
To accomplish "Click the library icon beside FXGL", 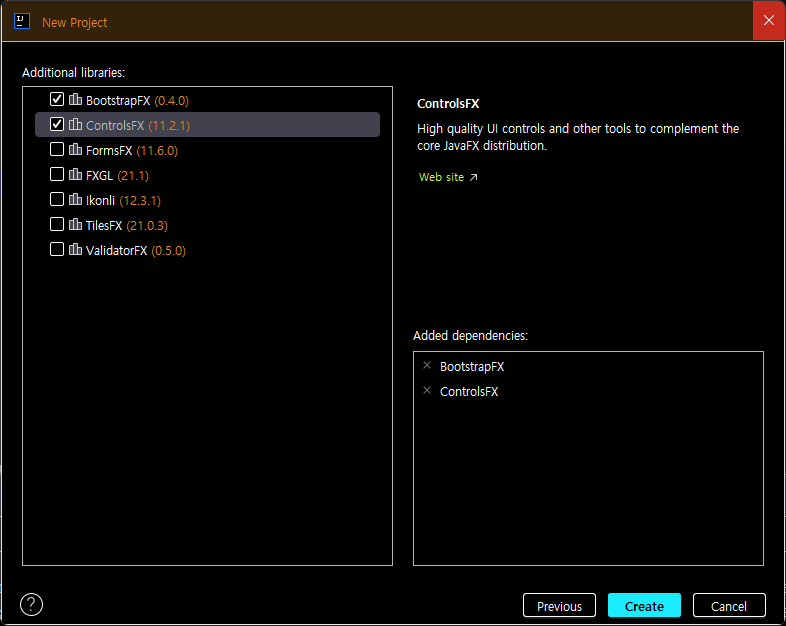I will (x=75, y=174).
